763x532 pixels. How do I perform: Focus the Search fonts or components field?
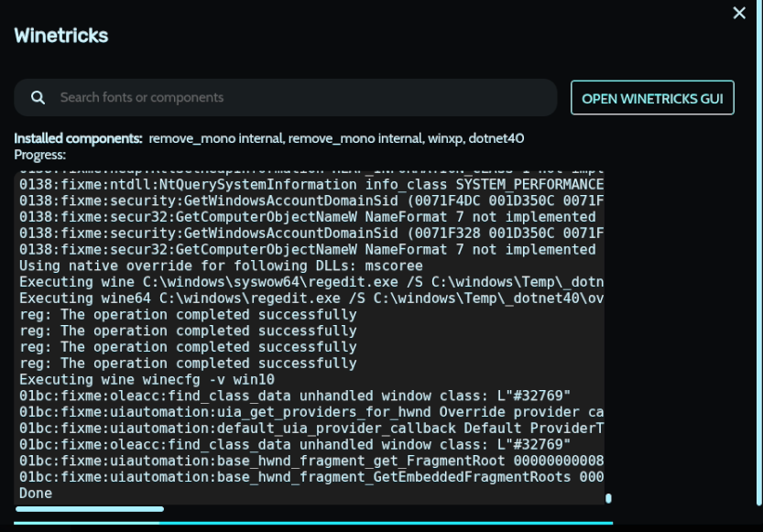302,97
